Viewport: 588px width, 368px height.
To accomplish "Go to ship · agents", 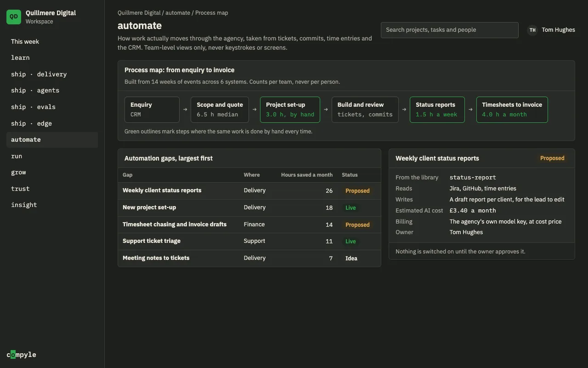I will point(52,91).
